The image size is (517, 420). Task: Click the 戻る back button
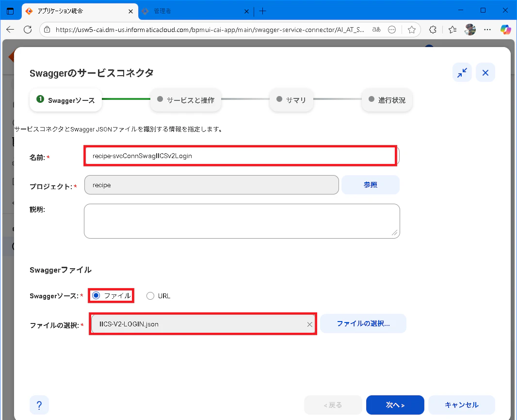333,405
